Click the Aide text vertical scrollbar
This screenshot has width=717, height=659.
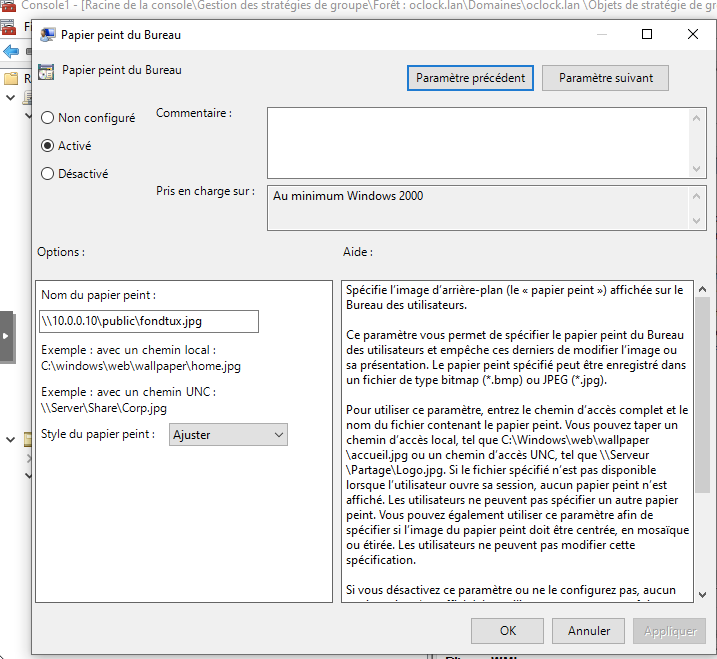(702, 400)
